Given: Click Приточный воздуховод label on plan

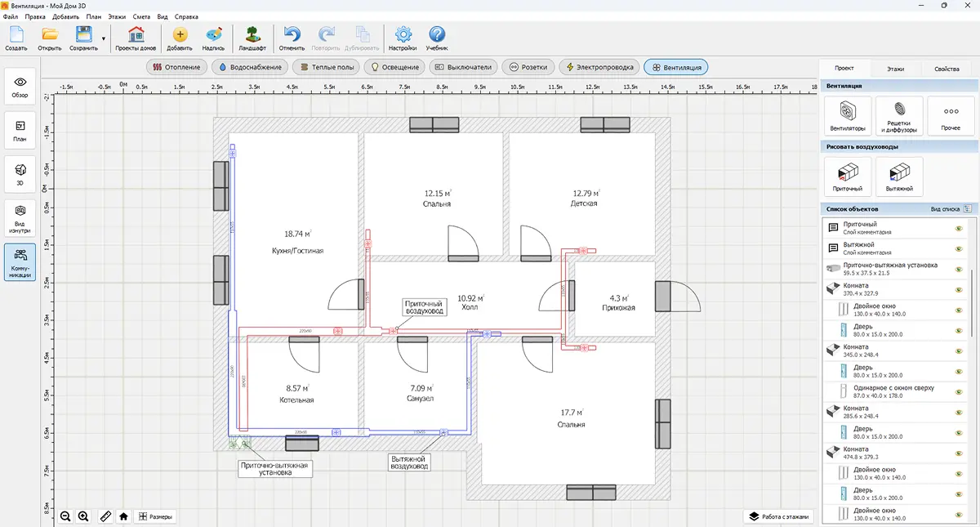Looking at the screenshot, I should [x=424, y=307].
